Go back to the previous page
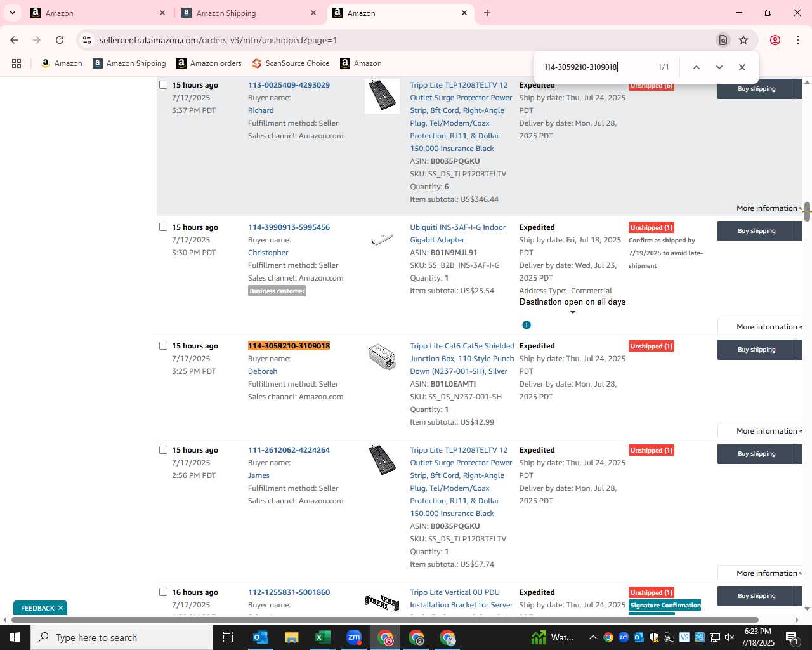The width and height of the screenshot is (812, 650). pos(14,40)
